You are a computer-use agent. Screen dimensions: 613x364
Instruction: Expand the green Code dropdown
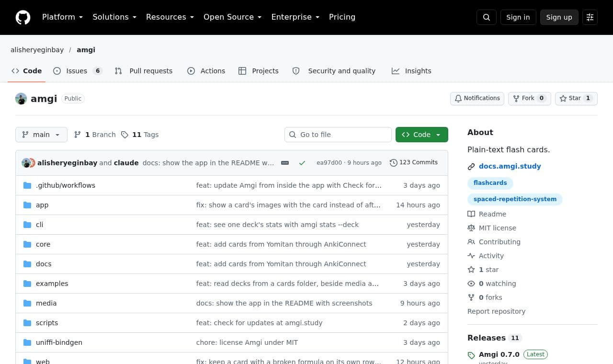(x=422, y=135)
